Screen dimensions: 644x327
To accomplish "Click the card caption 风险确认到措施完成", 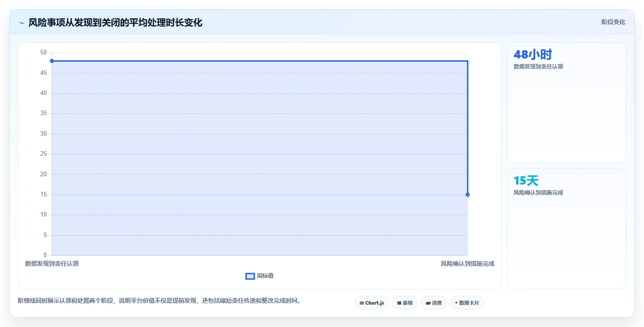I will (x=538, y=192).
